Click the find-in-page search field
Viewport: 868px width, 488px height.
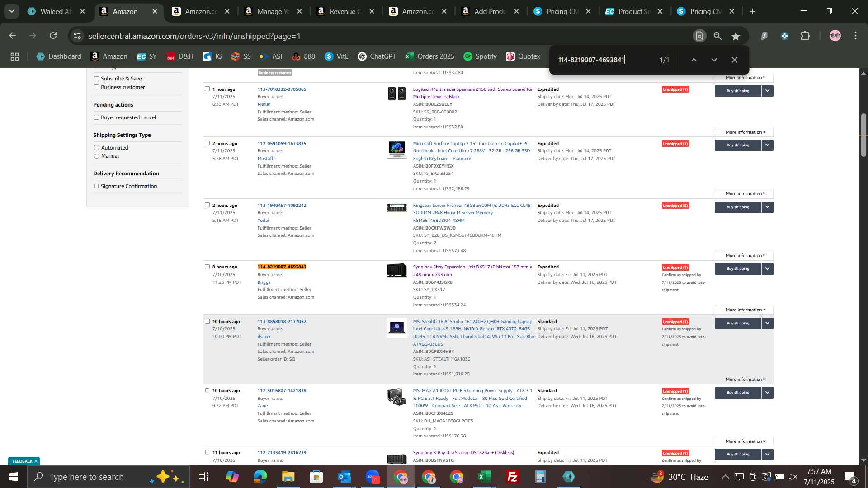604,60
